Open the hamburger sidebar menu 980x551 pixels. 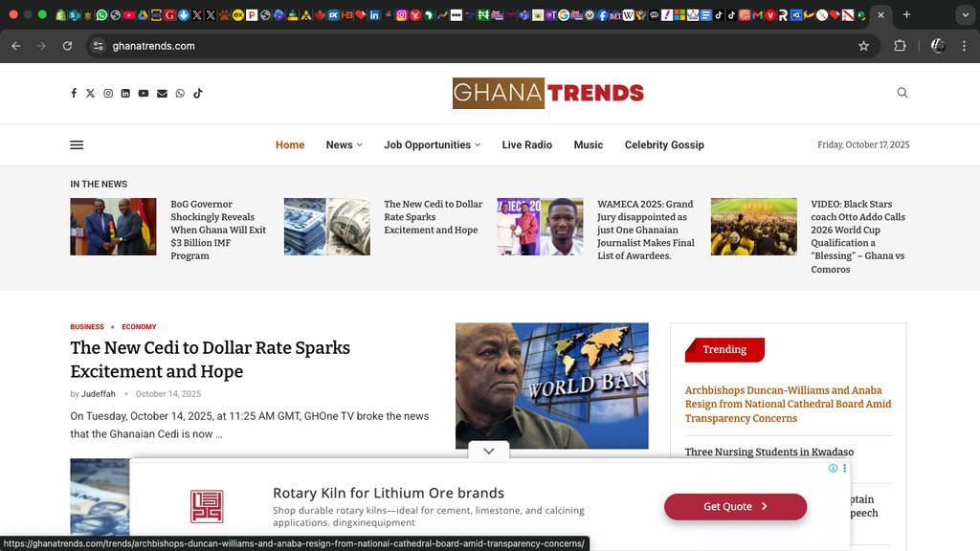[x=77, y=145]
